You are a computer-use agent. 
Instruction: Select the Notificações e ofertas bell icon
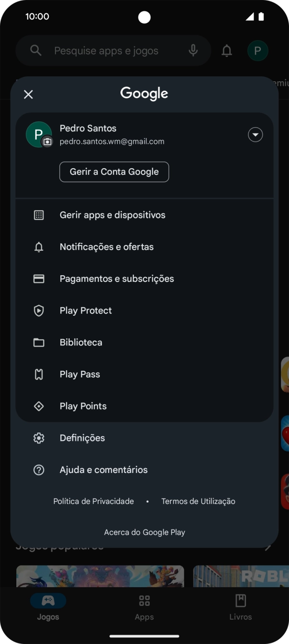tap(39, 247)
